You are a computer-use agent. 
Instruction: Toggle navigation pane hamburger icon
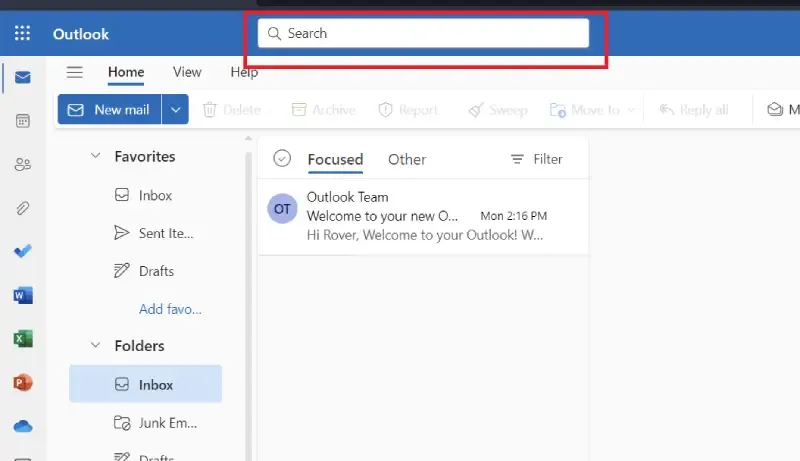click(74, 72)
